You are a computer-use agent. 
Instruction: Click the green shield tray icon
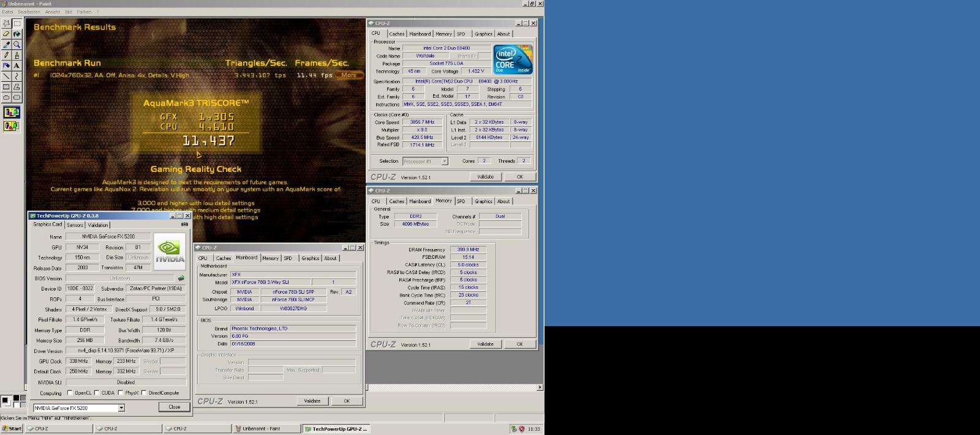point(514,429)
